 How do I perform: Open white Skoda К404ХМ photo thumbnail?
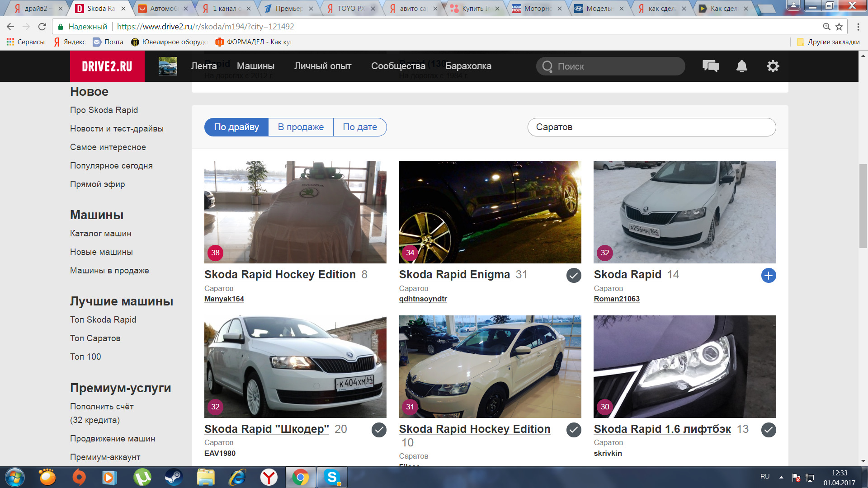coord(295,366)
